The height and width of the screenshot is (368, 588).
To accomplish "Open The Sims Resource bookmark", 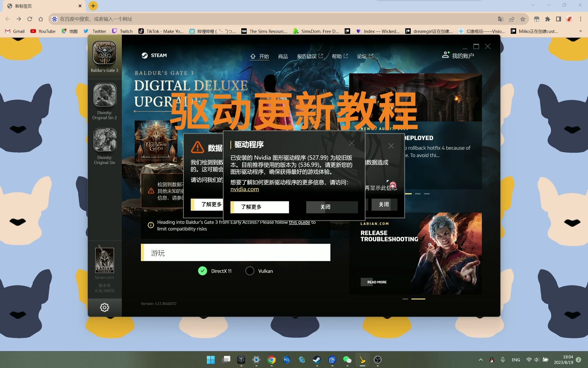I will click(264, 31).
